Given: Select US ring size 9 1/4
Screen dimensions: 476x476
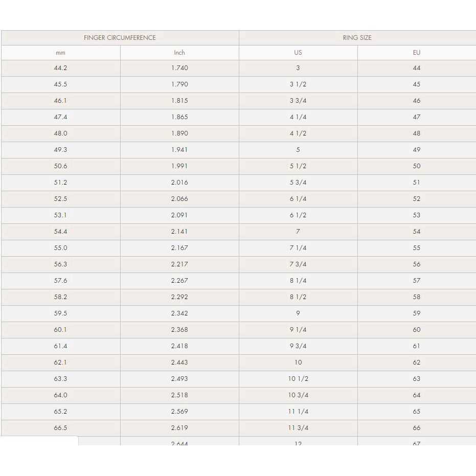Looking at the screenshot, I should [298, 330].
